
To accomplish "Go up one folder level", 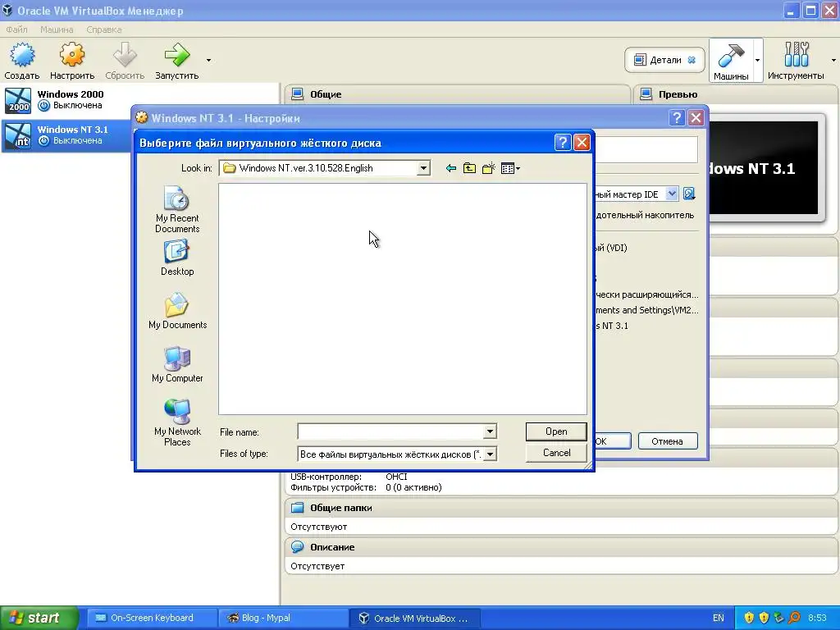I will 469,168.
